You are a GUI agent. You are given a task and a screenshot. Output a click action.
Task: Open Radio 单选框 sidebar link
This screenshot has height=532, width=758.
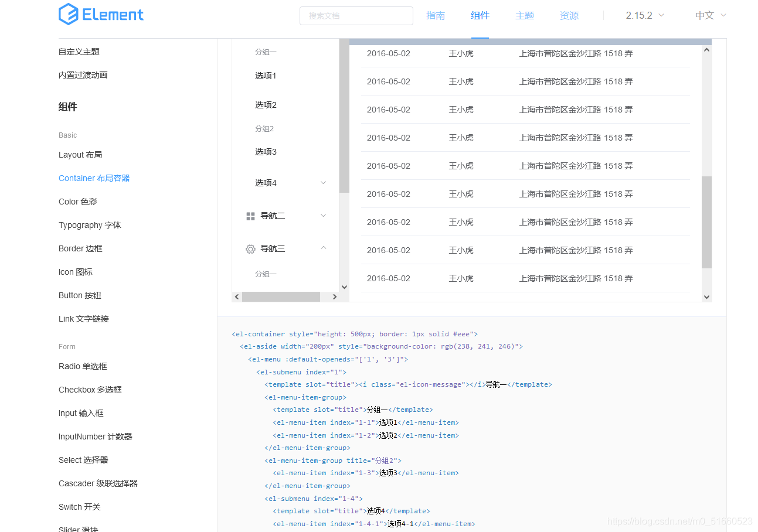[x=83, y=366]
